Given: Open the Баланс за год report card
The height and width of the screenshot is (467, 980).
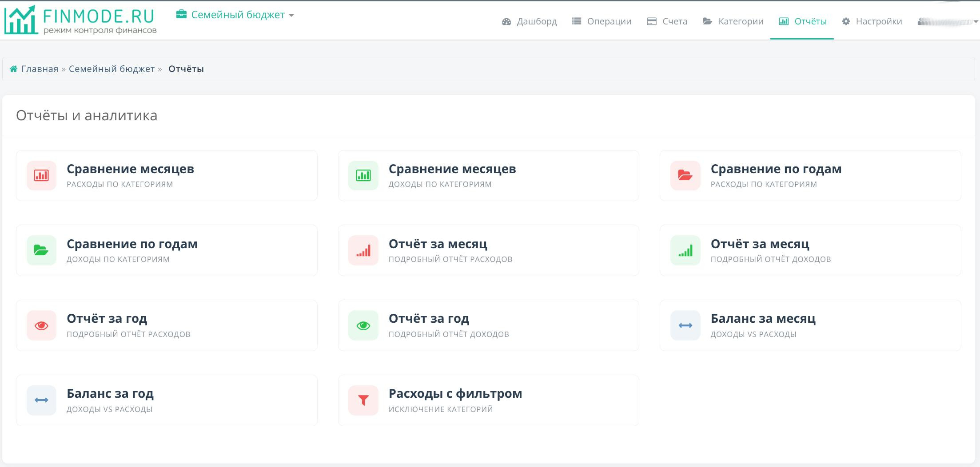Looking at the screenshot, I should [x=167, y=400].
